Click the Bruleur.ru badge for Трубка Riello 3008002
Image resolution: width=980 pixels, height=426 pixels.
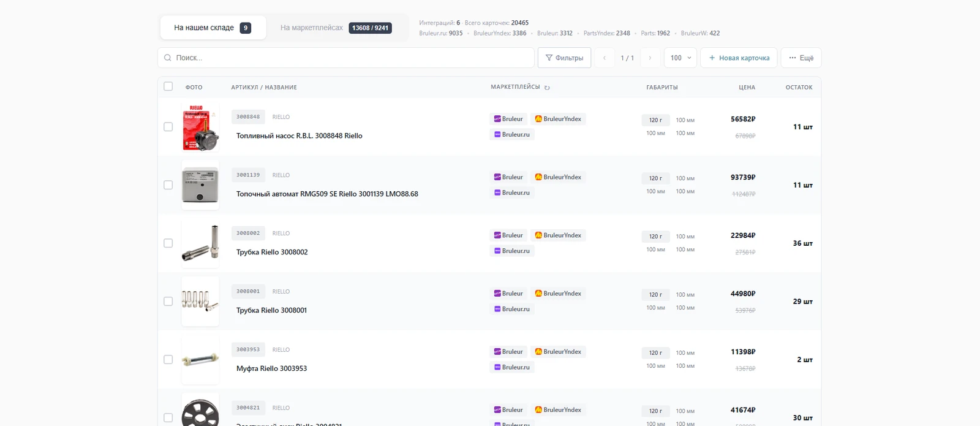click(x=512, y=251)
